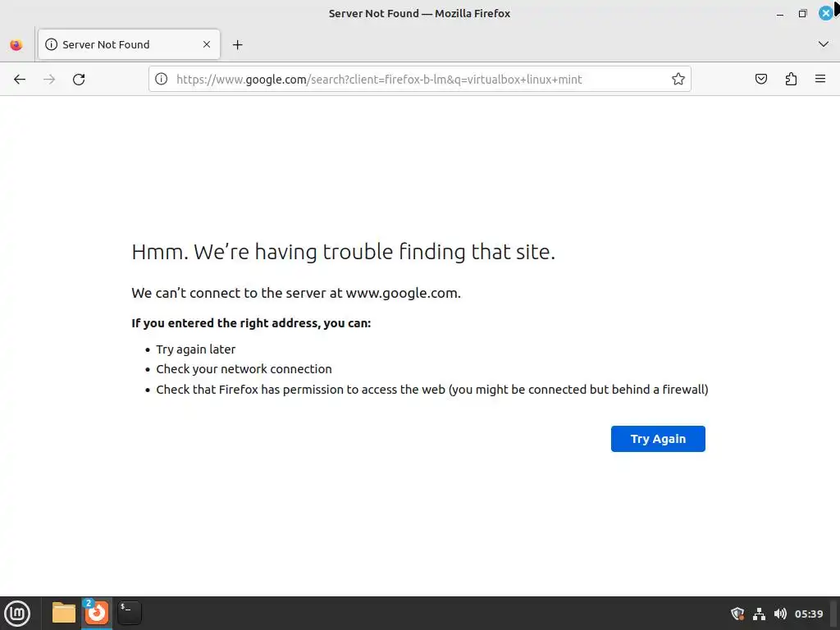Open the Firefox application menu
This screenshot has height=630, width=840.
coord(820,80)
